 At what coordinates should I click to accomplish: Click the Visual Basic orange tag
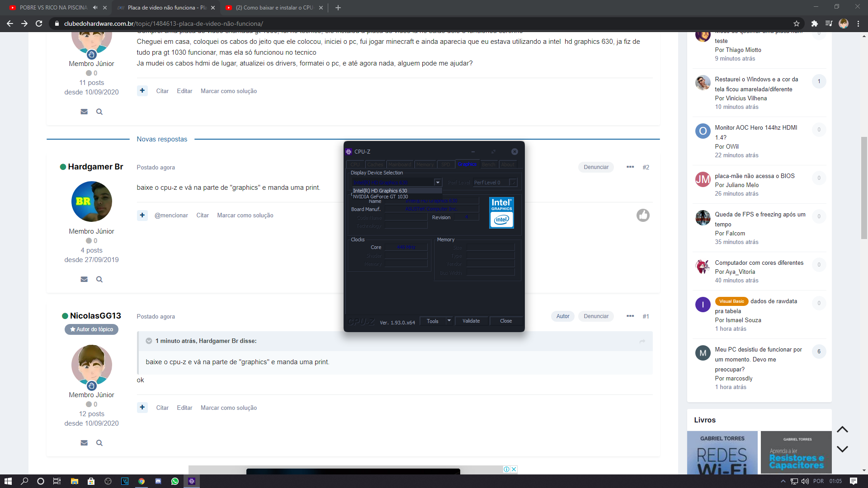point(731,301)
